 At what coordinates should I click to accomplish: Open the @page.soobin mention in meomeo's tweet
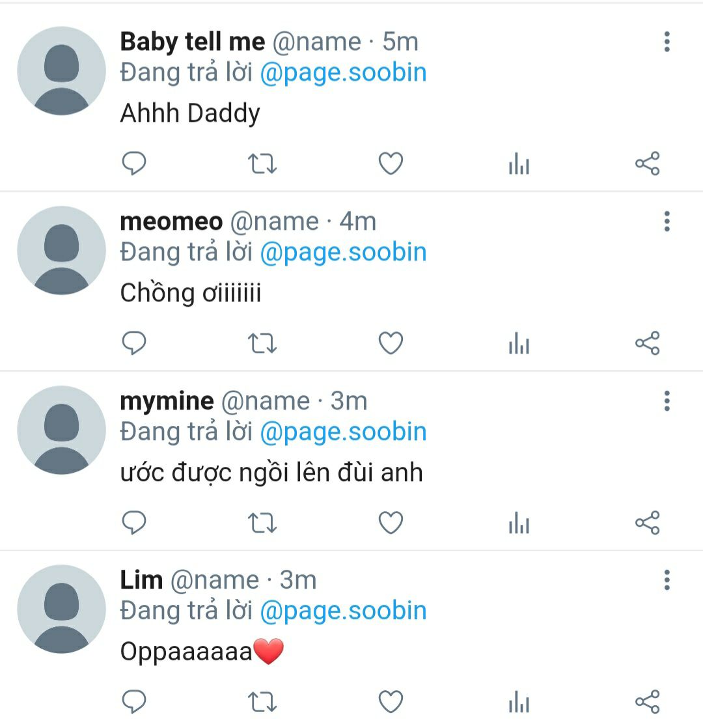[343, 252]
